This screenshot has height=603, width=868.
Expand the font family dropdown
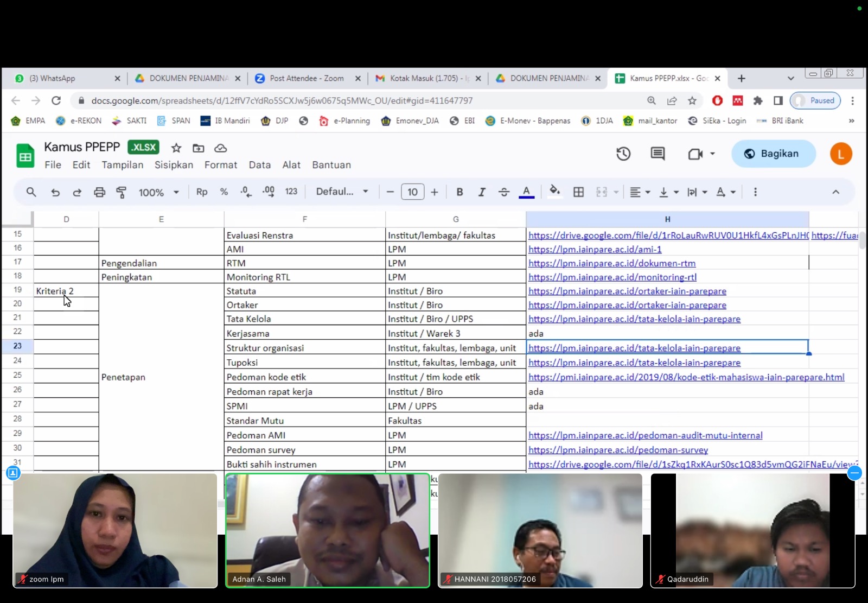(x=342, y=192)
